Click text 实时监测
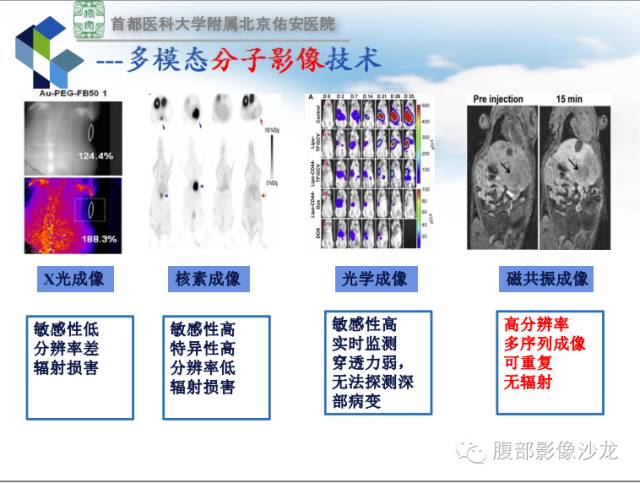640x483 pixels. coord(364,343)
